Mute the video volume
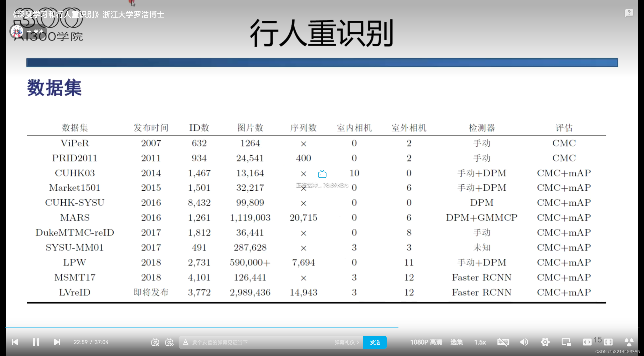The width and height of the screenshot is (644, 356). (524, 342)
